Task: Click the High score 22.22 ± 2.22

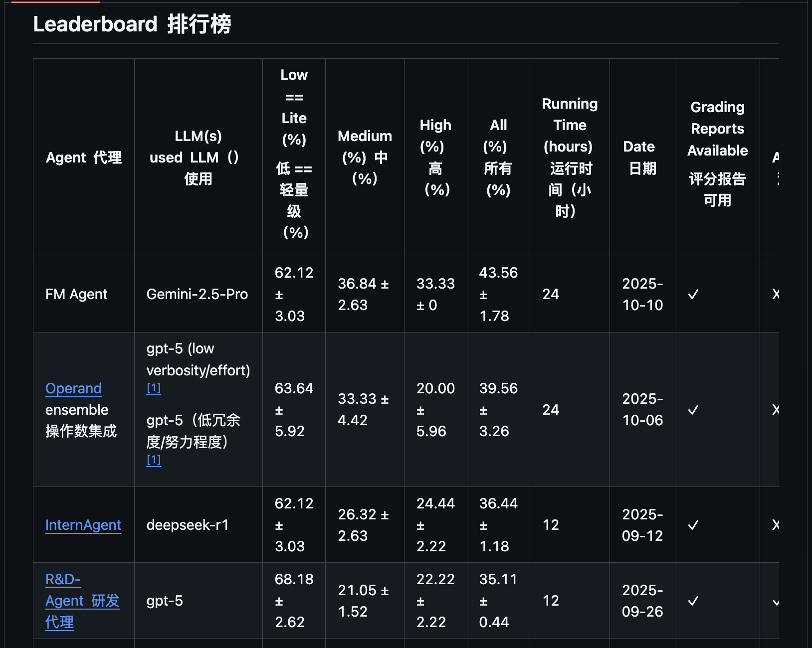Action: tap(436, 601)
